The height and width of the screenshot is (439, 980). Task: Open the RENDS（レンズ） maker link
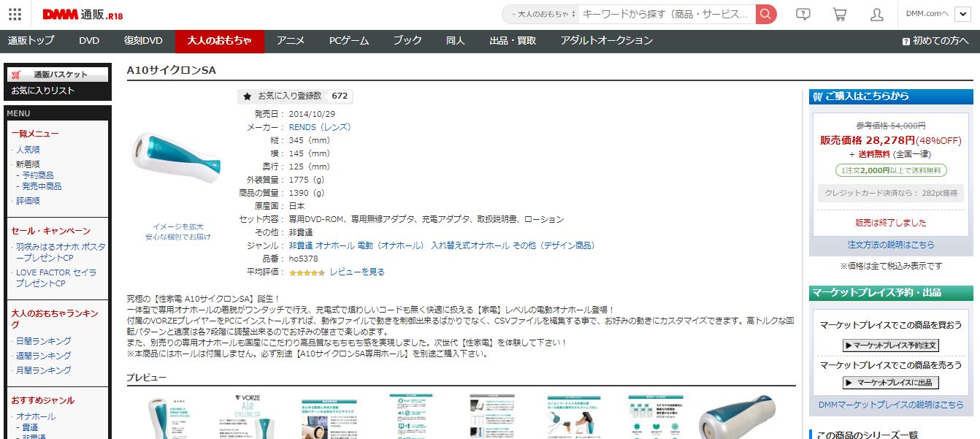pyautogui.click(x=320, y=127)
